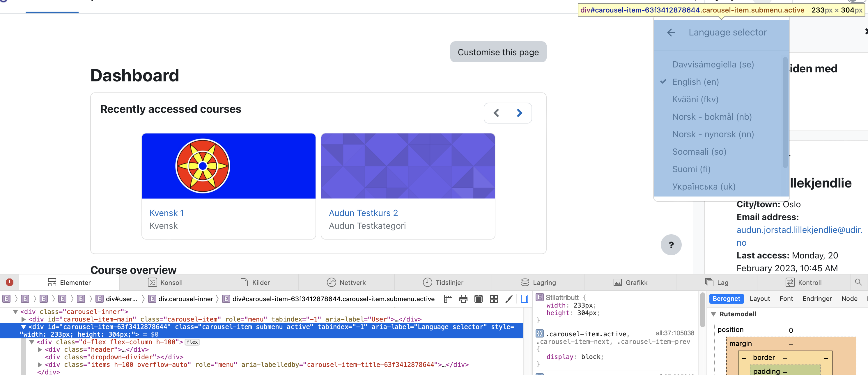Select Suomi (fi) language
Screen dimensions: 868x375
pos(691,169)
